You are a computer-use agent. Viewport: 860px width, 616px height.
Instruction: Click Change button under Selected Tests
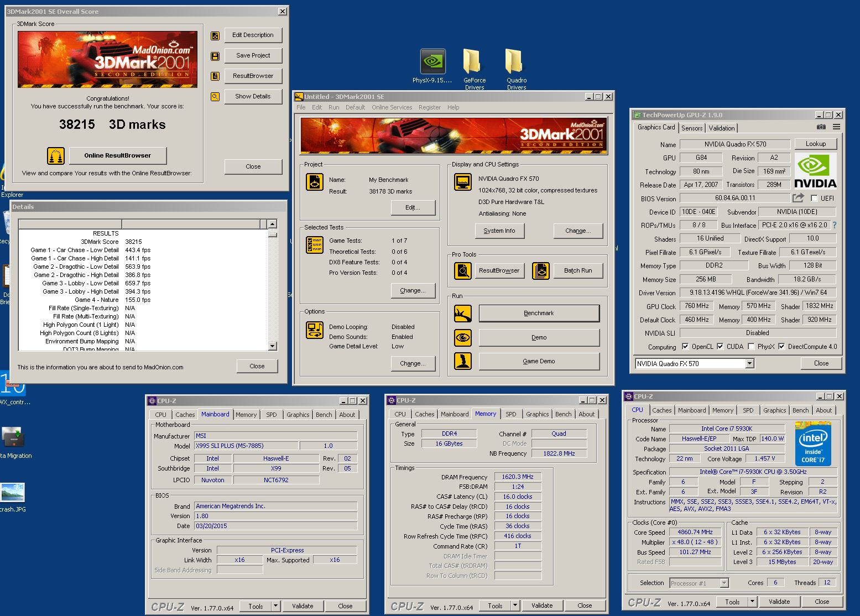point(413,291)
